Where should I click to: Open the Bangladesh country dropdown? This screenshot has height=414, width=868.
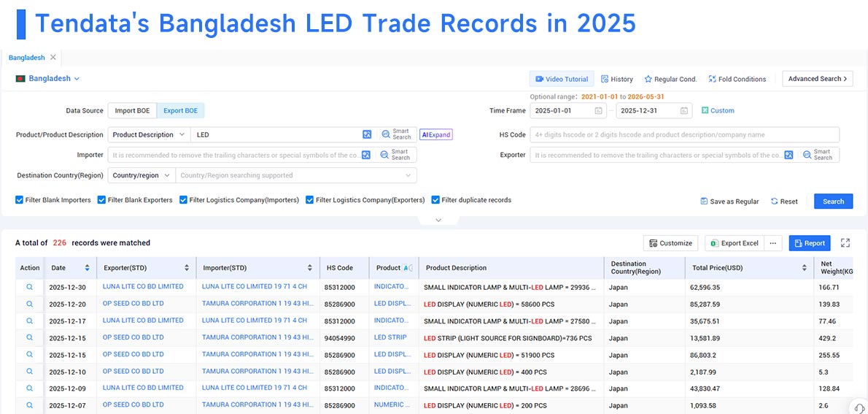click(x=48, y=79)
